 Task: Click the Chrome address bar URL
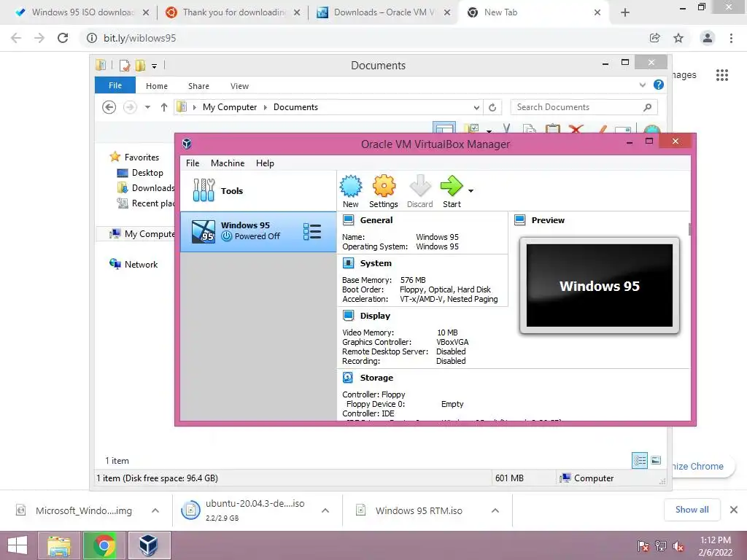pos(139,38)
